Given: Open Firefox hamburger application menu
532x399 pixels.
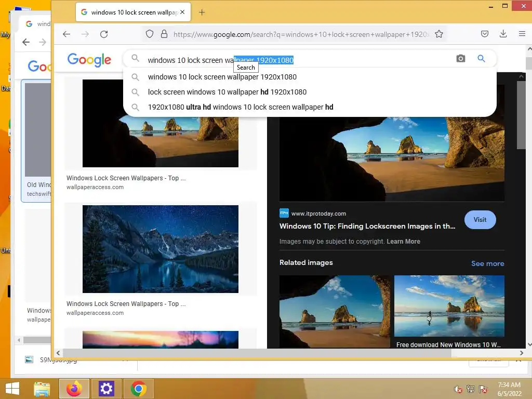Looking at the screenshot, I should click(522, 34).
